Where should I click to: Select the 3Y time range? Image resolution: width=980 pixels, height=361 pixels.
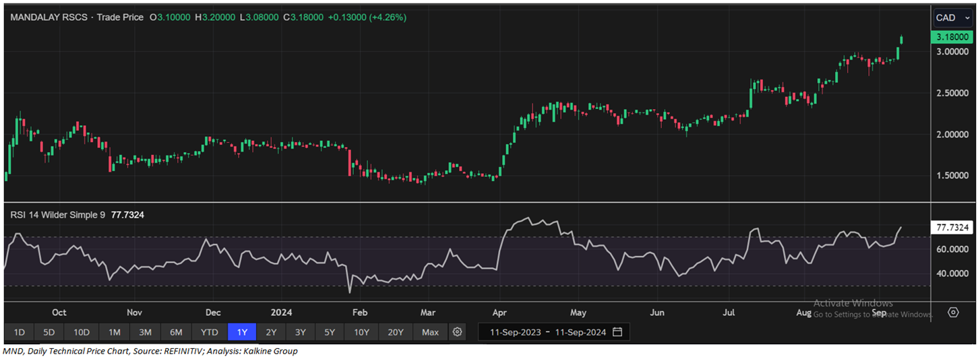[x=301, y=332]
